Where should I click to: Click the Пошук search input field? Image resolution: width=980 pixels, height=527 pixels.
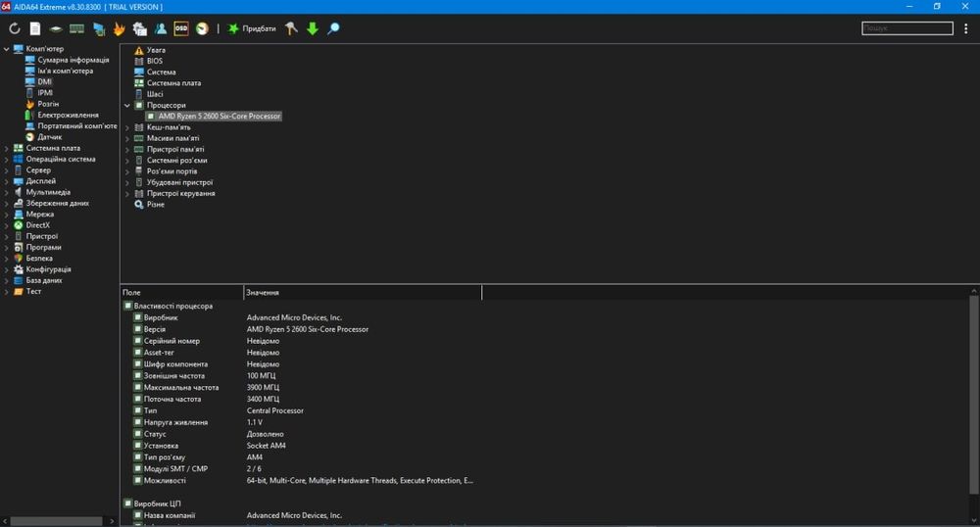coord(907,28)
